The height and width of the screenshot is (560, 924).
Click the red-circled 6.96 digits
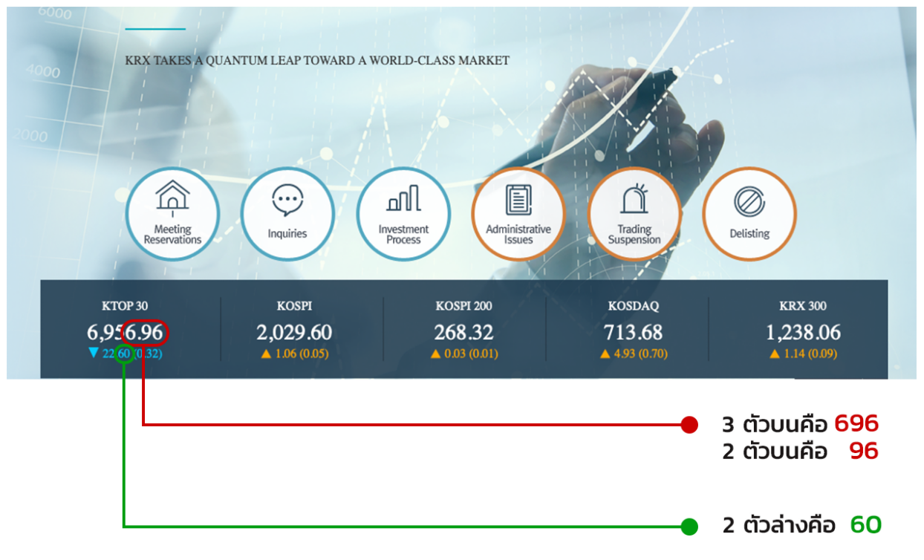146,333
